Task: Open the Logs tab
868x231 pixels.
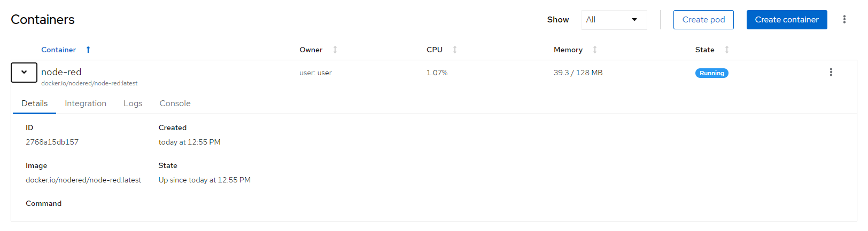Action: tap(133, 103)
